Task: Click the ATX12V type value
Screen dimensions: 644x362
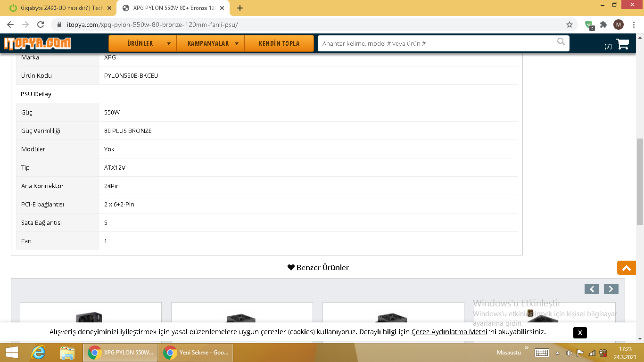Action: [115, 167]
